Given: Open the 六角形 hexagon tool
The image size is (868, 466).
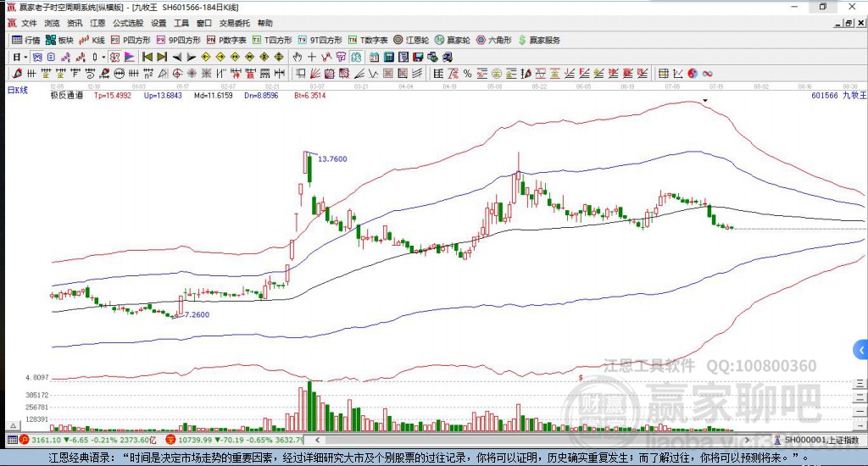Looking at the screenshot, I should pos(494,40).
